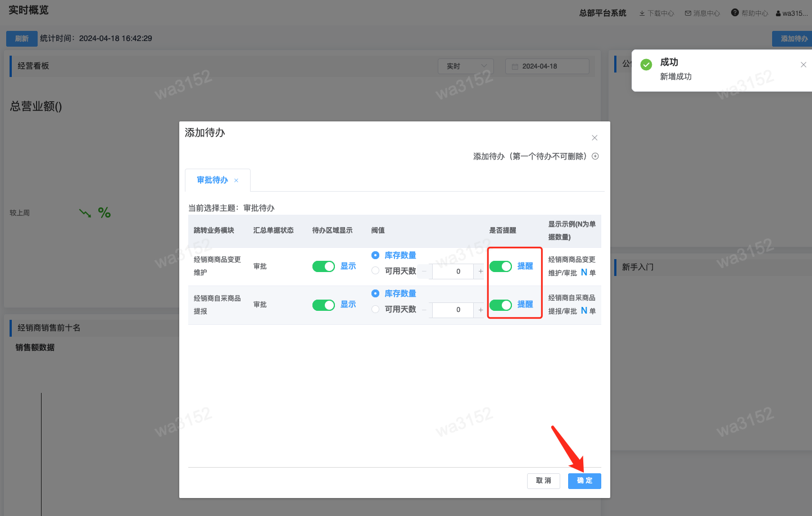This screenshot has width=812, height=516.
Task: Click the plus icon to add a 待办
Action: click(595, 156)
